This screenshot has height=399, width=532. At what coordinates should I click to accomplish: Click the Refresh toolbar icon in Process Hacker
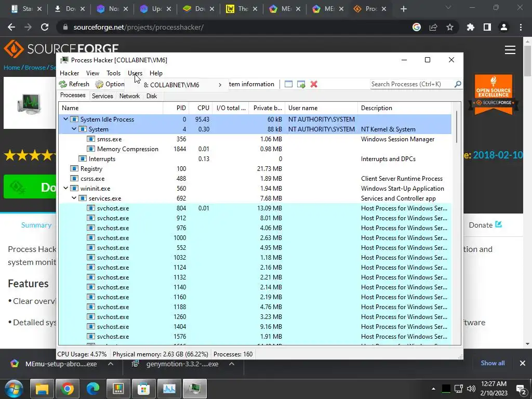click(x=63, y=84)
